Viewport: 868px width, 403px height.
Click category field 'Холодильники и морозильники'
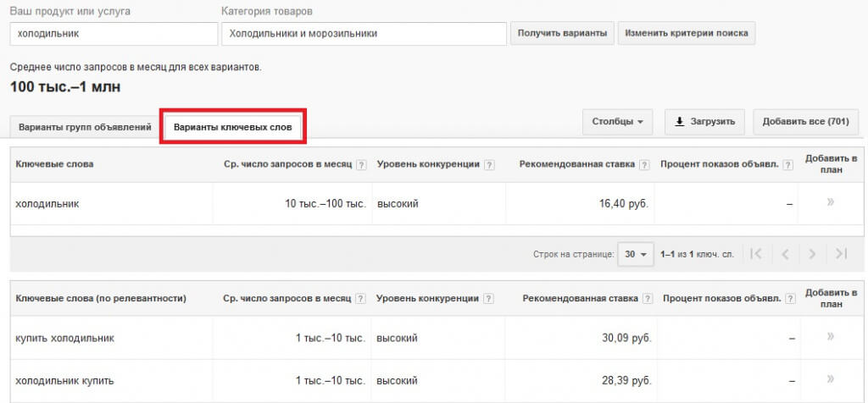pyautogui.click(x=364, y=34)
